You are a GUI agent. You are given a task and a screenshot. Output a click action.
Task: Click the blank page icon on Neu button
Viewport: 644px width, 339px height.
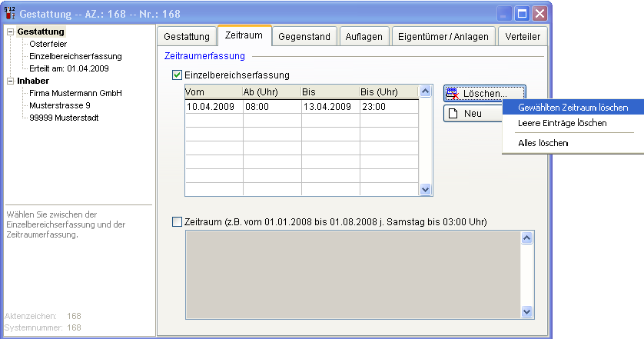(453, 114)
